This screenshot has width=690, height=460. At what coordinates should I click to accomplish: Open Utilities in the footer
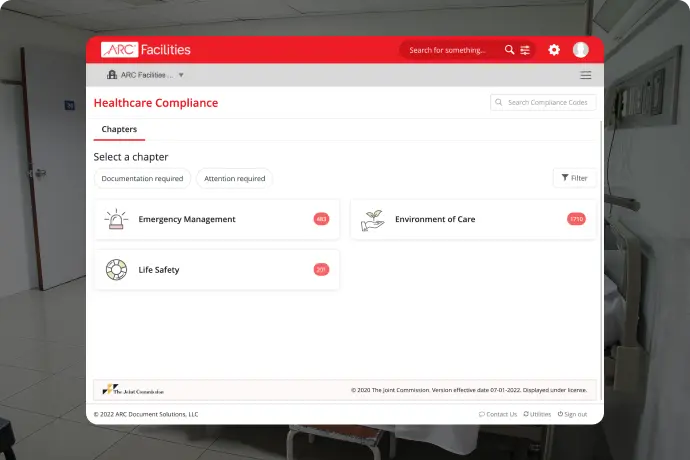click(x=537, y=414)
